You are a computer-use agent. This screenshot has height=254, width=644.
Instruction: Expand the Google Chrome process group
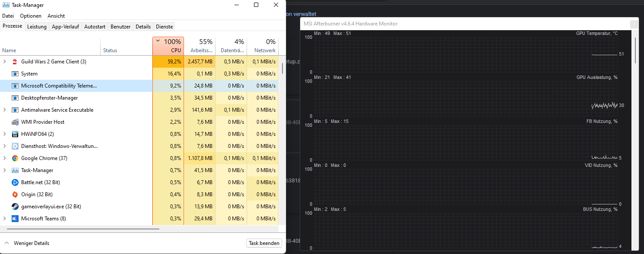[x=5, y=158]
